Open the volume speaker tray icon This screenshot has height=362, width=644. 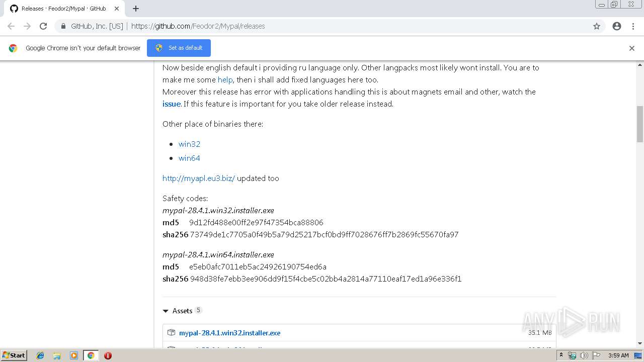pos(584,355)
